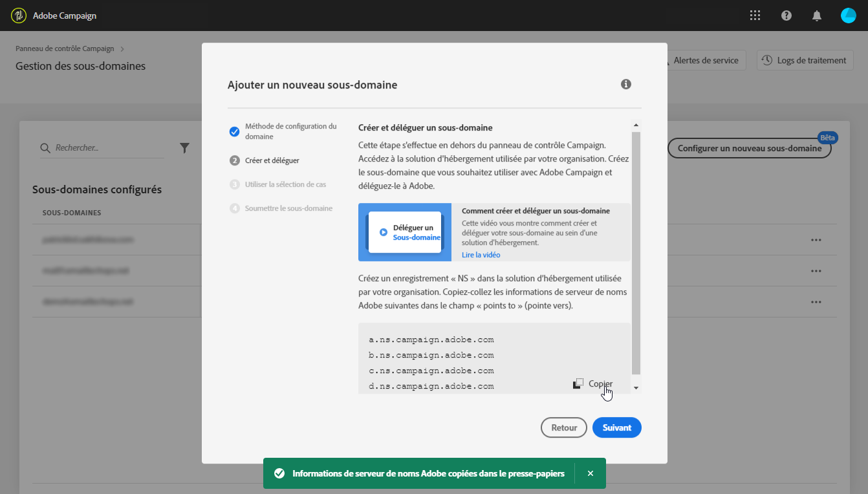Go to Panneau de contrôle Campaign breadcrumb
Viewport: 868px width, 494px height.
coord(65,48)
